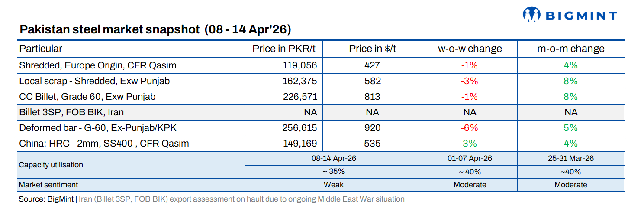644x212 pixels.
Task: Click the Shredded, Europe Origin, CFR Qasim row
Action: tap(98, 65)
